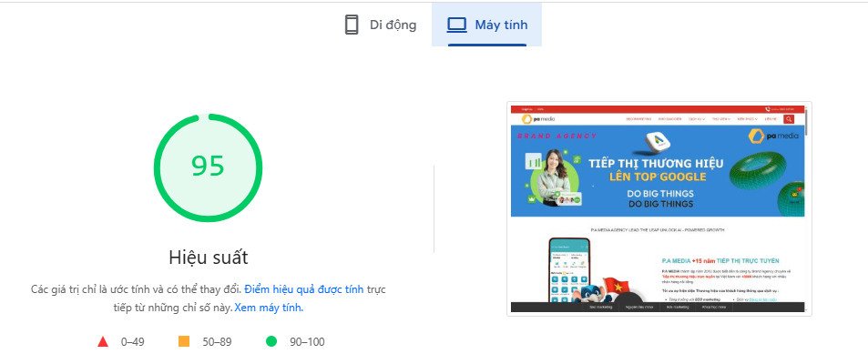Click the orange square 50–89 legend icon
The image size is (868, 364).
point(183,342)
